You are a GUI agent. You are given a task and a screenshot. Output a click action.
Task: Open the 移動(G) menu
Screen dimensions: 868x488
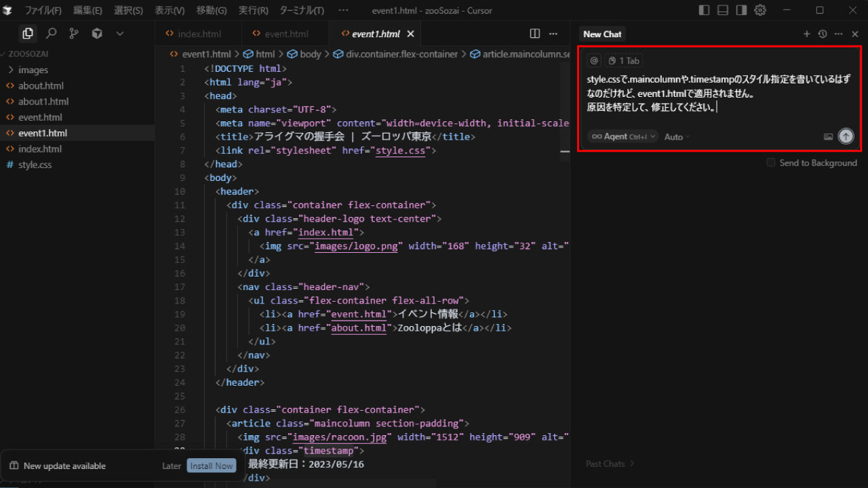point(212,10)
